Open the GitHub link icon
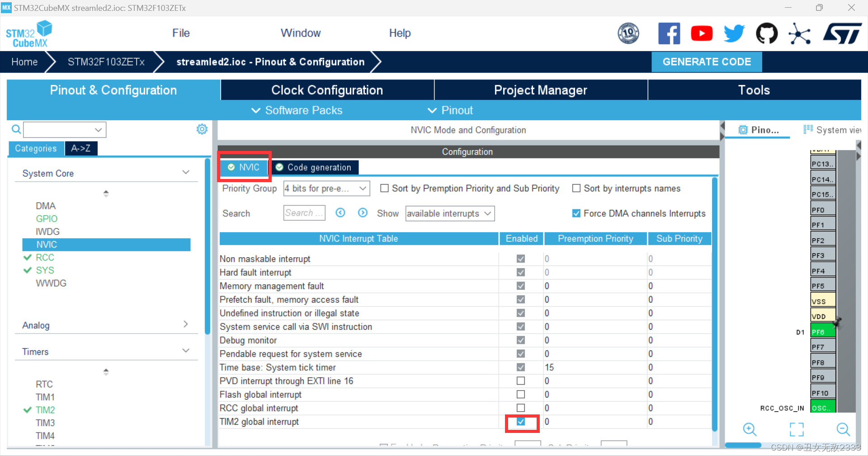 [x=767, y=33]
